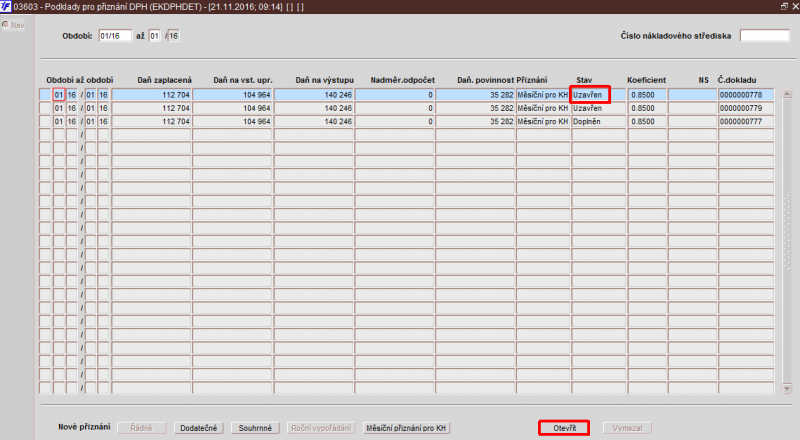The image size is (800, 440).
Task: Select document number 0000000777
Action: point(746,121)
